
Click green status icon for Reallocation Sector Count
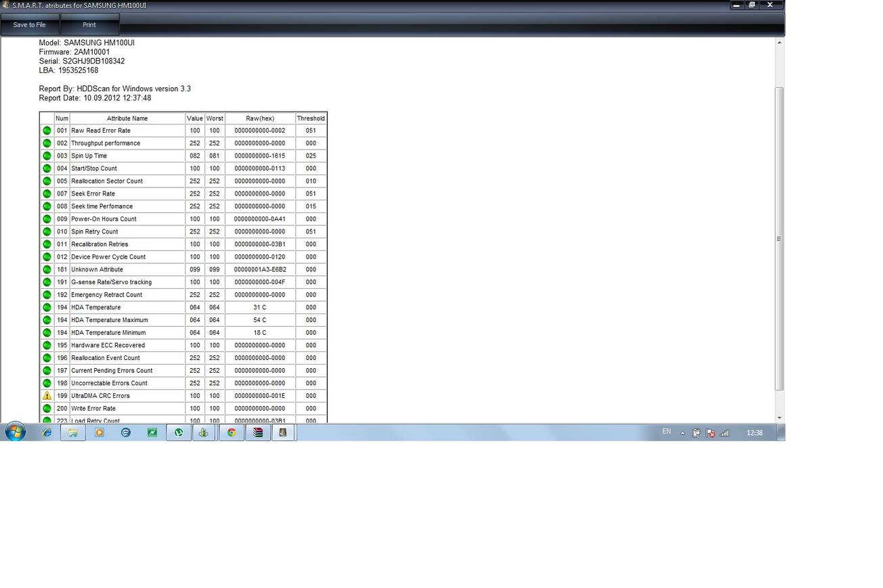(x=47, y=181)
